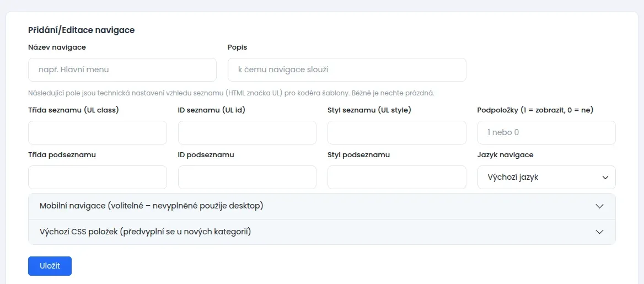Click the chevron of Výchozí CSS položek row

pos(599,232)
